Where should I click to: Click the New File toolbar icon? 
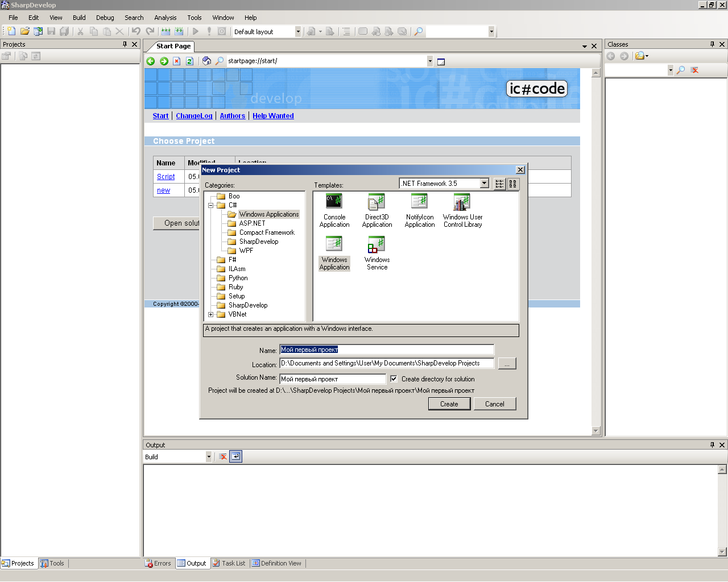pos(11,31)
